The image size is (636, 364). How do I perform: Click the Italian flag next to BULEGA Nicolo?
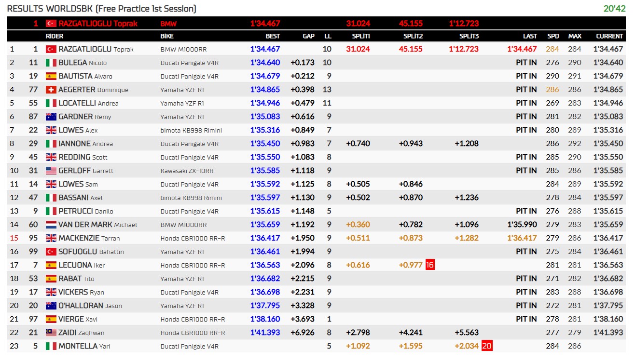[x=51, y=63]
